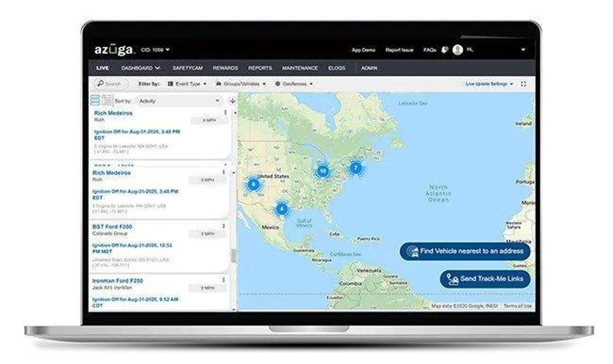This screenshot has width=613, height=364.
Task: Click the Report Issue link
Action: pos(399,50)
